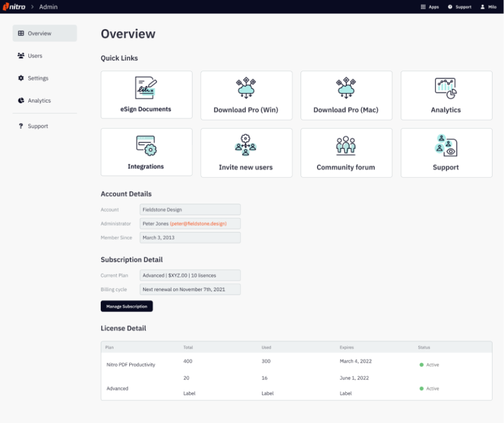Click the breadcrumb chevron after Nitro
The width and height of the screenshot is (504, 423).
[32, 7]
